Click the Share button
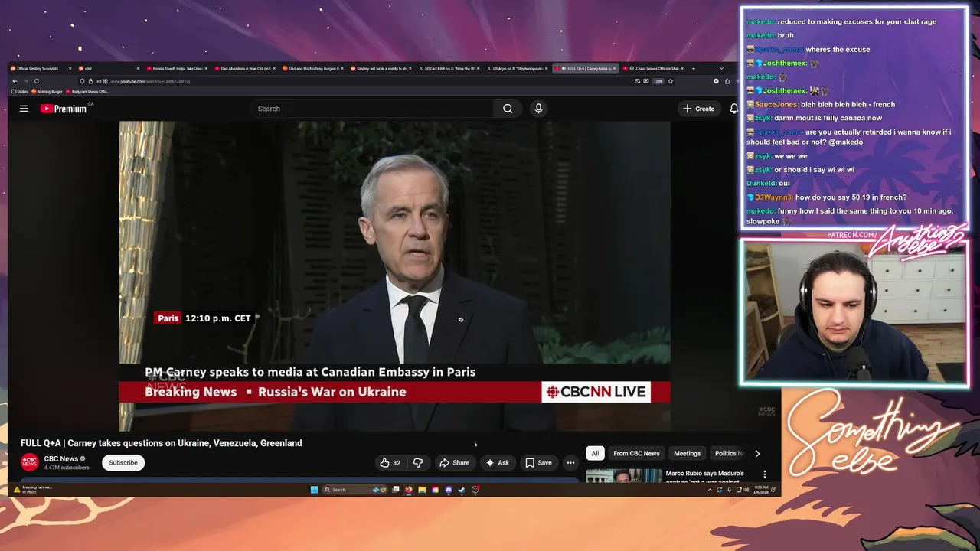Image resolution: width=980 pixels, height=551 pixels. (454, 462)
